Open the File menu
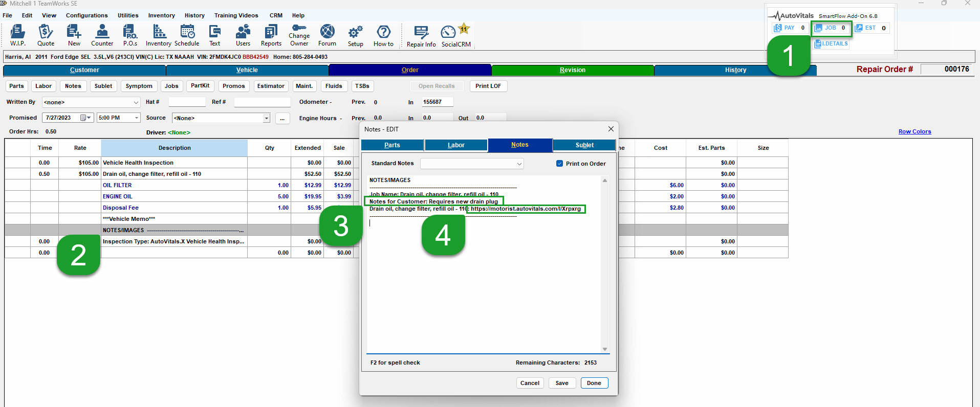The width and height of the screenshot is (980, 407). (x=7, y=15)
